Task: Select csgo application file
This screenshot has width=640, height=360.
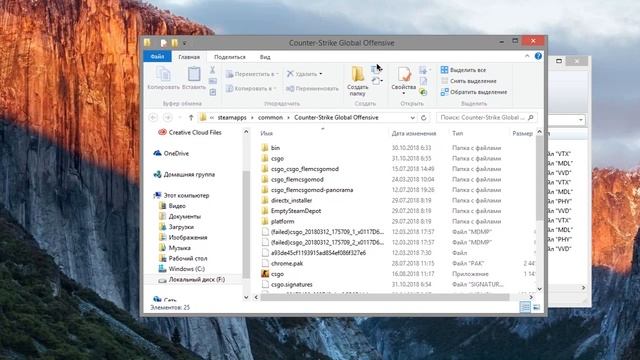Action: pyautogui.click(x=272, y=274)
